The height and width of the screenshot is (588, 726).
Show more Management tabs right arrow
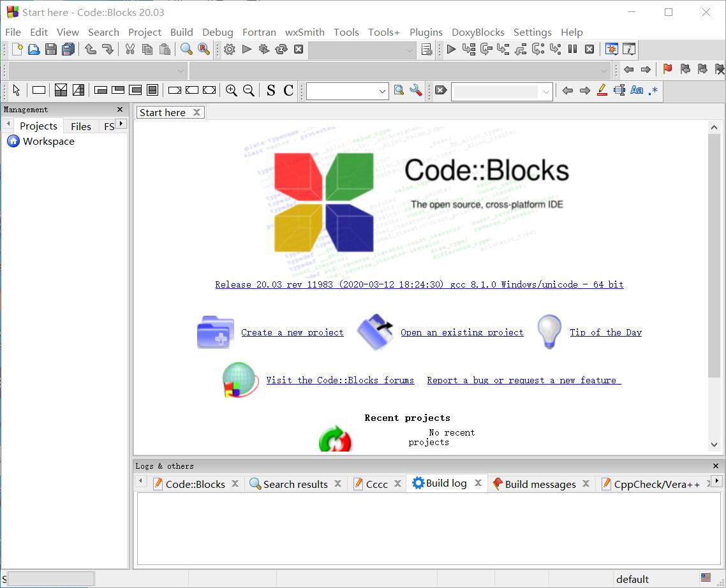(121, 124)
